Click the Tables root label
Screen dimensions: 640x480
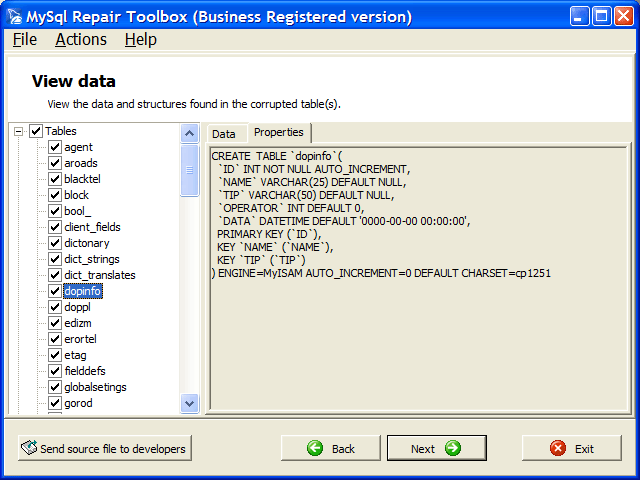[61, 131]
